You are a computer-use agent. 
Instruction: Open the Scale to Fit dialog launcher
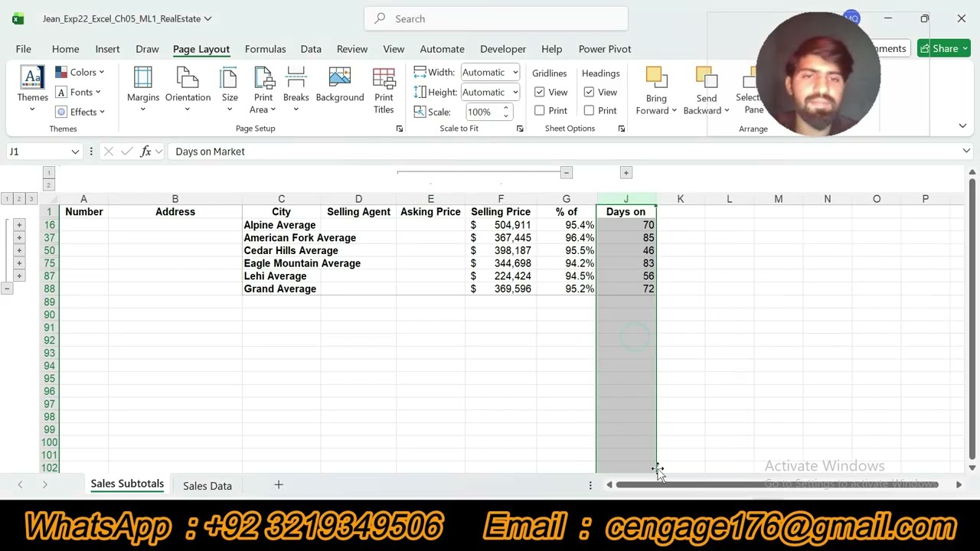point(520,129)
